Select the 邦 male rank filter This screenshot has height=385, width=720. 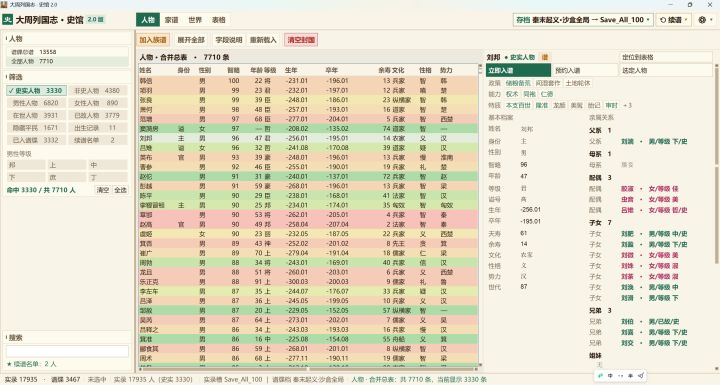[x=26, y=165]
